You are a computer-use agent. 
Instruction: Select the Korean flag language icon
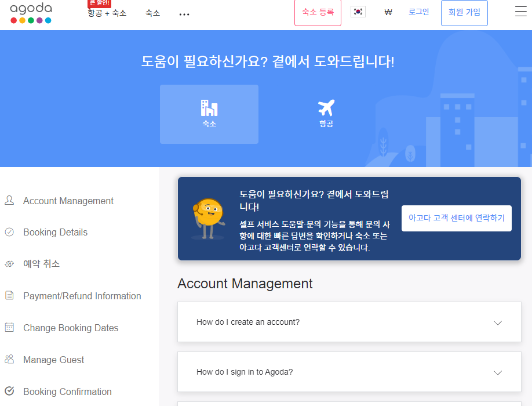[x=358, y=12]
